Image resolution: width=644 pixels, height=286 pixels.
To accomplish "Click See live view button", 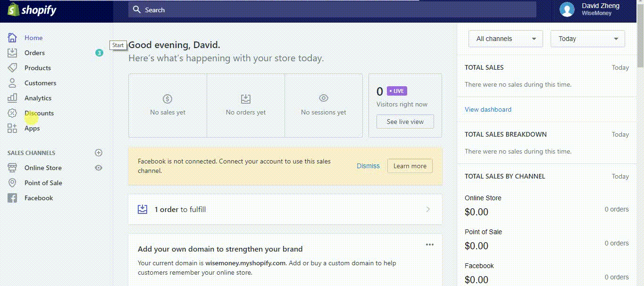I will tap(405, 122).
